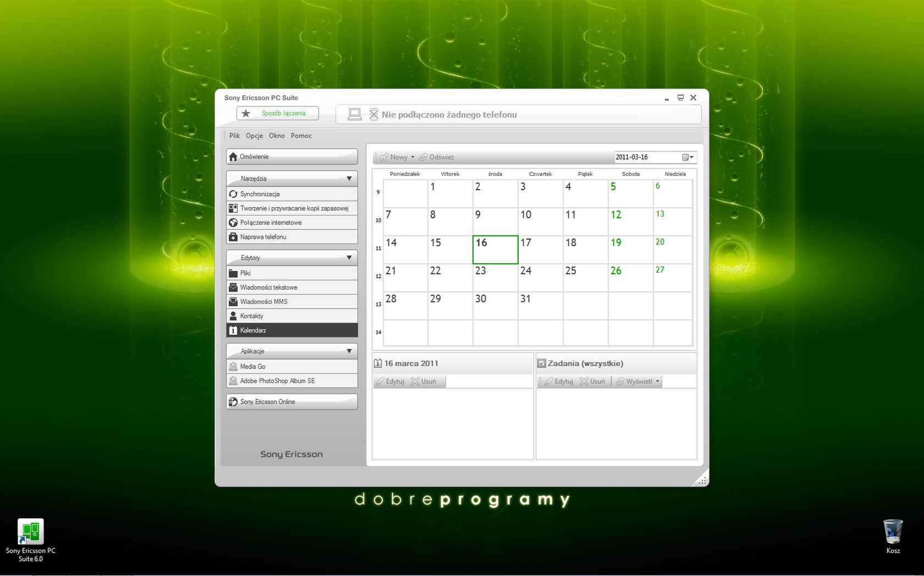Launch Naprawa telefonu tool
This screenshot has width=924, height=576.
click(291, 237)
